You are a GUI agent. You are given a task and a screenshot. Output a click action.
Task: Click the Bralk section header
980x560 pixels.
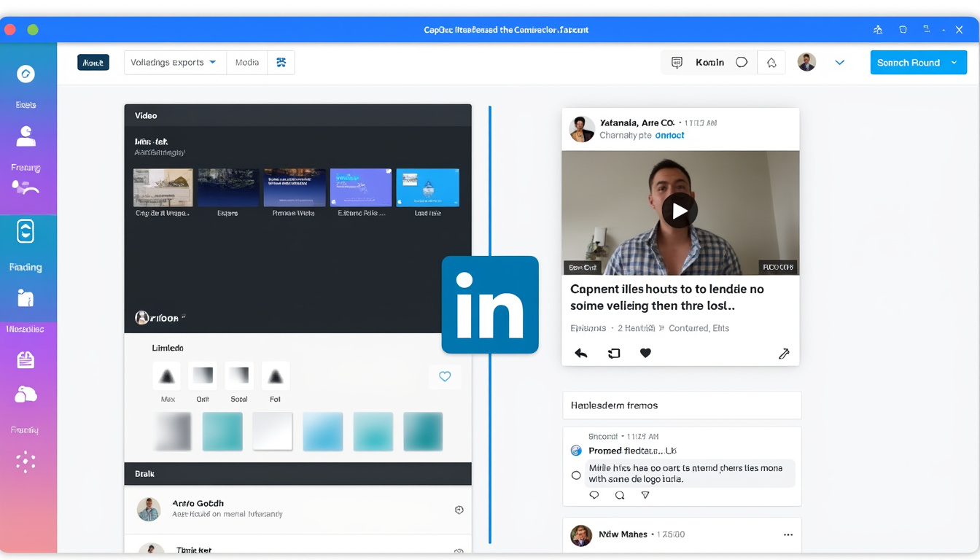pyautogui.click(x=297, y=474)
